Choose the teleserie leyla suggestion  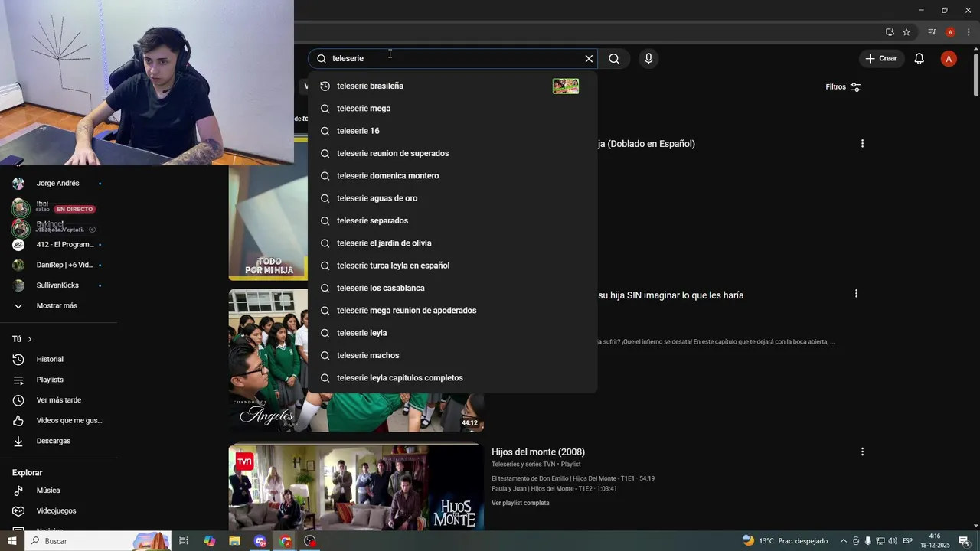(452, 333)
